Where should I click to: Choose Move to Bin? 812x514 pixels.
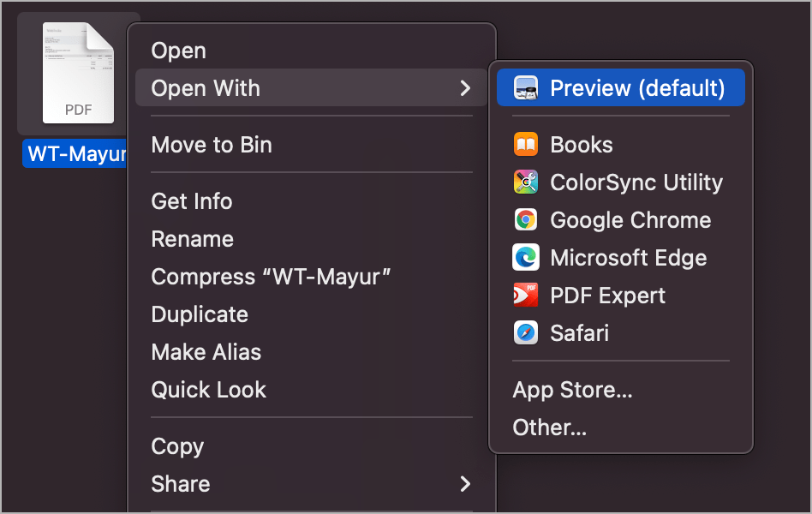pyautogui.click(x=212, y=145)
